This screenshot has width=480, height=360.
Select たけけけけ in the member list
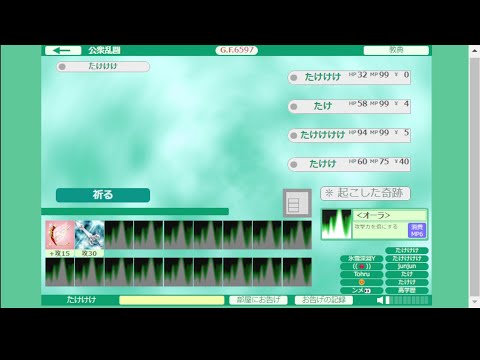[x=407, y=258]
